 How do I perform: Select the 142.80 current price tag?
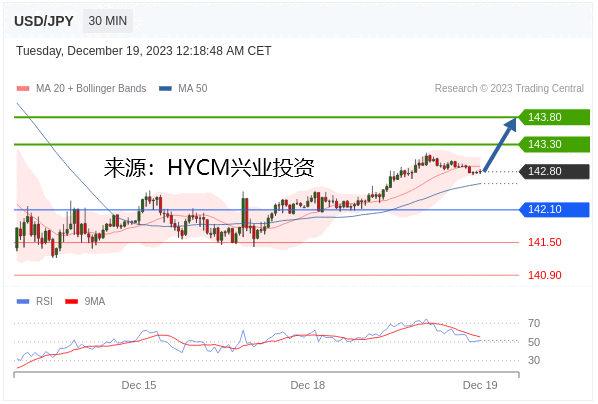pyautogui.click(x=555, y=171)
